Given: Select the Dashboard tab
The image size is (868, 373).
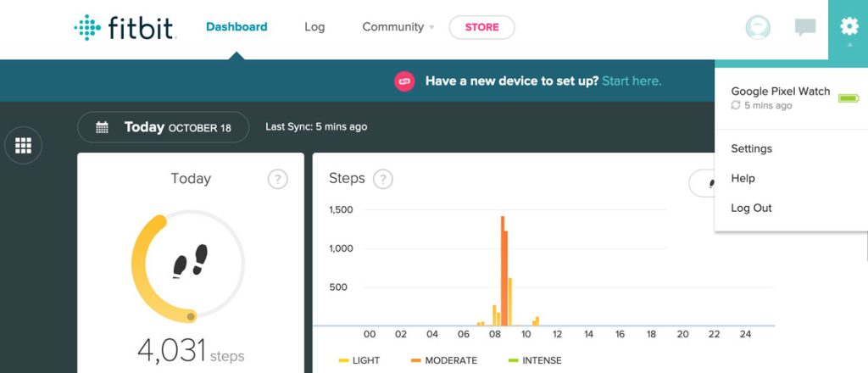Looking at the screenshot, I should click(236, 27).
